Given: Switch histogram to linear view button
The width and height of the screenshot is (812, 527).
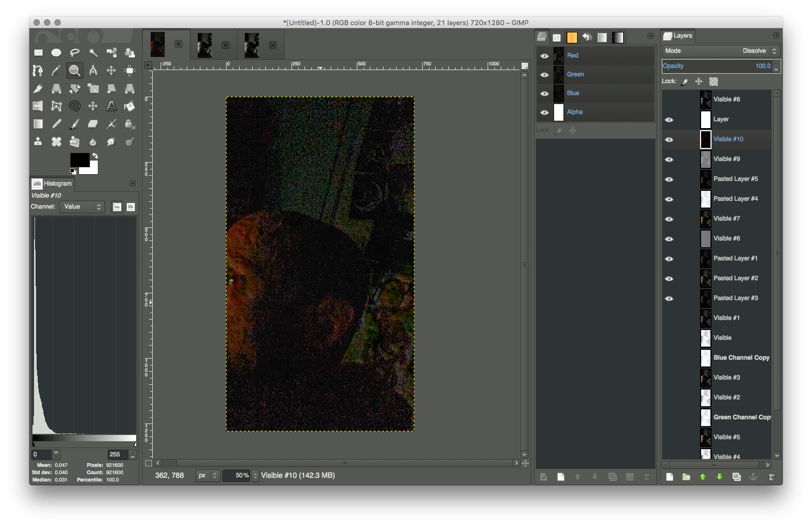Looking at the screenshot, I should [117, 207].
